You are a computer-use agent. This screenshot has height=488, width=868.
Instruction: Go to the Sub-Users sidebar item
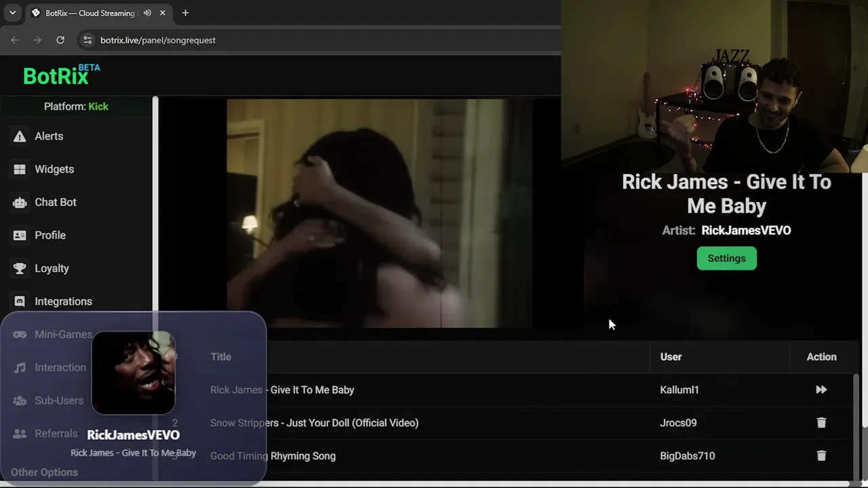pos(50,401)
